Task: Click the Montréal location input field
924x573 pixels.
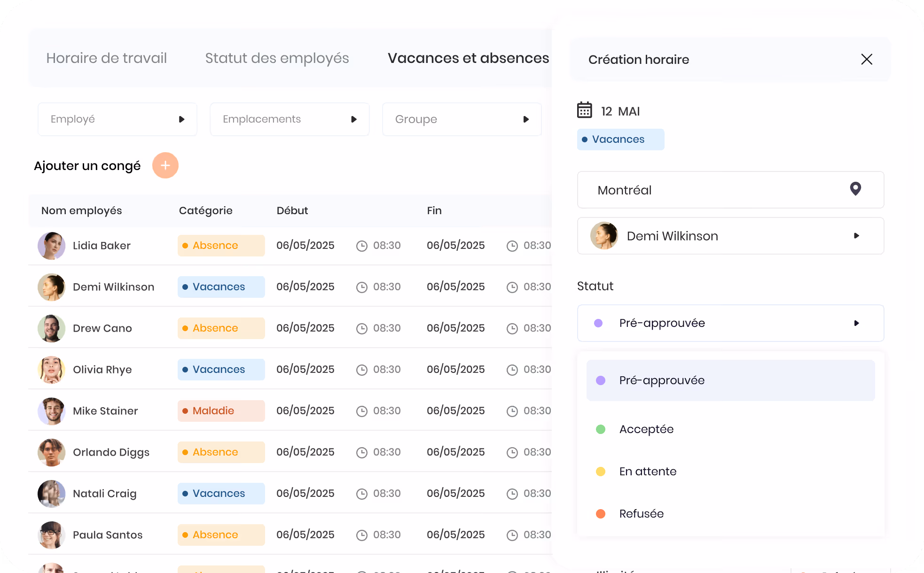Action: (730, 190)
